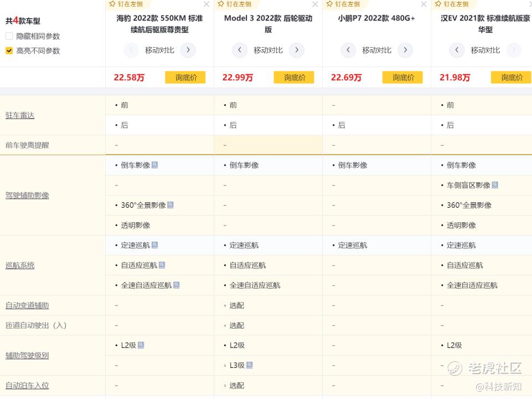Viewport: 532px width, 399px height.
Task: Open the image icon beside 海豹 自适应巡航
Action: 162,265
